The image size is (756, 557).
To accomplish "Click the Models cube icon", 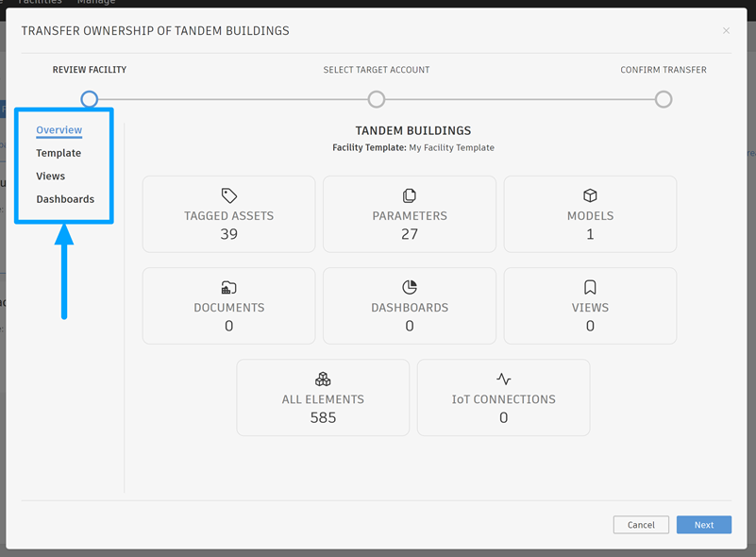I will [590, 195].
